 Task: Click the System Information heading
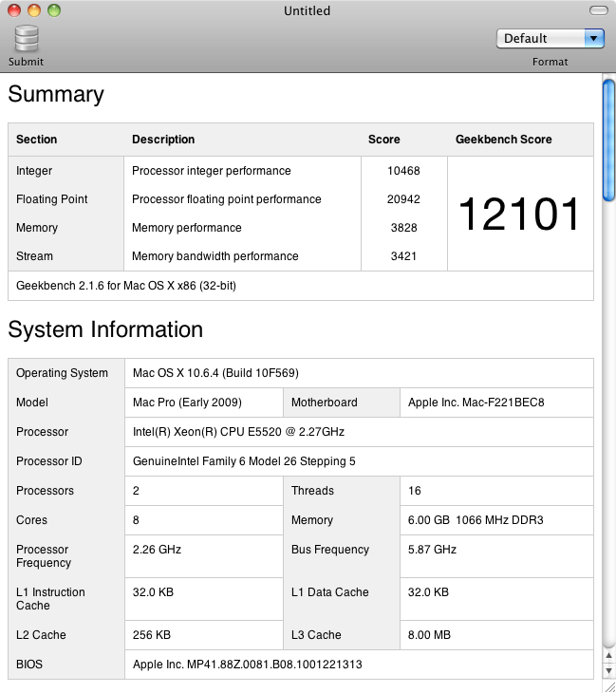pos(105,329)
